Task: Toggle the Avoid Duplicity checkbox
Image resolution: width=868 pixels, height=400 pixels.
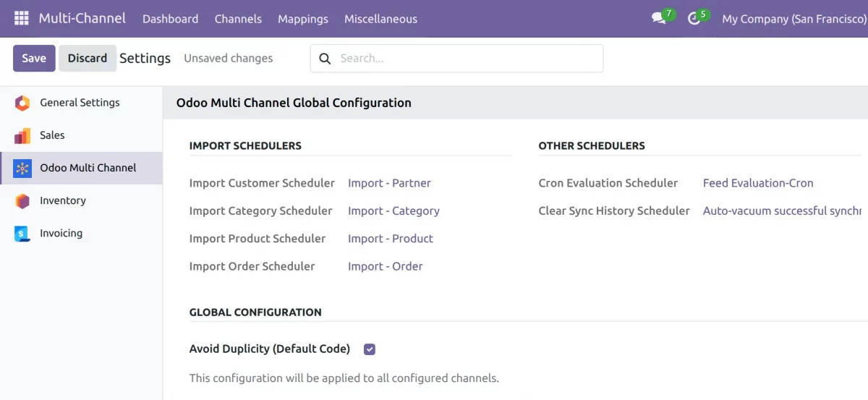Action: click(370, 349)
